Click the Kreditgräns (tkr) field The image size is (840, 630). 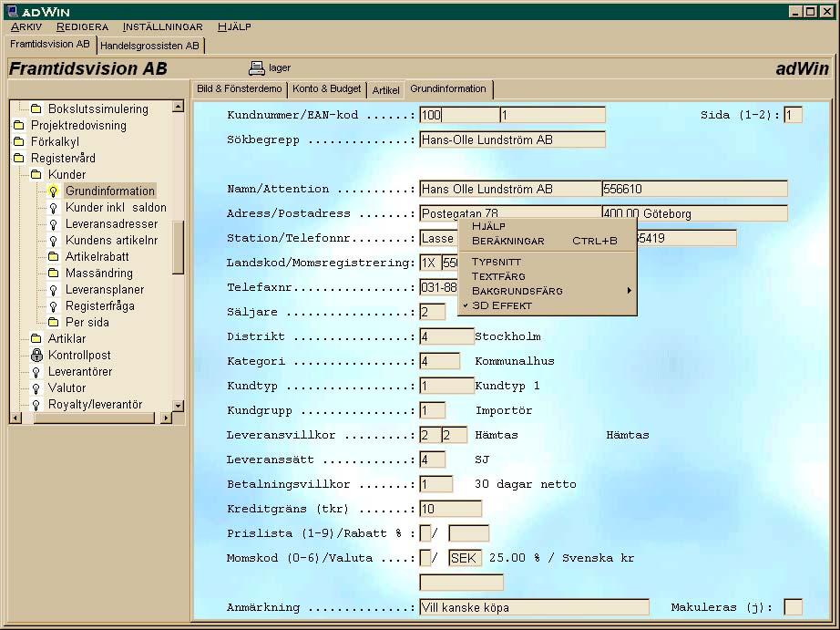(x=451, y=509)
